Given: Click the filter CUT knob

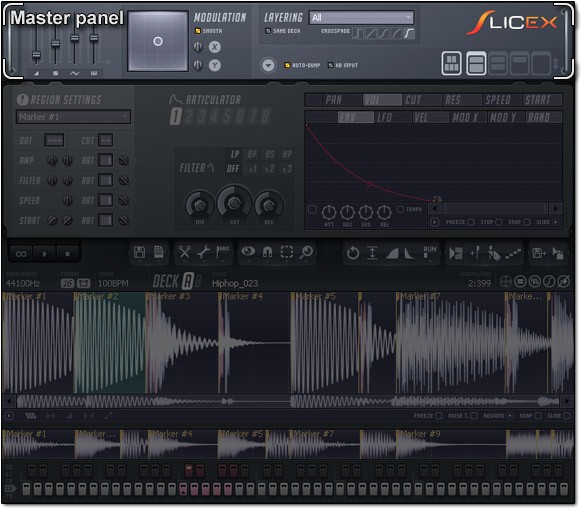Looking at the screenshot, I should pos(234,203).
